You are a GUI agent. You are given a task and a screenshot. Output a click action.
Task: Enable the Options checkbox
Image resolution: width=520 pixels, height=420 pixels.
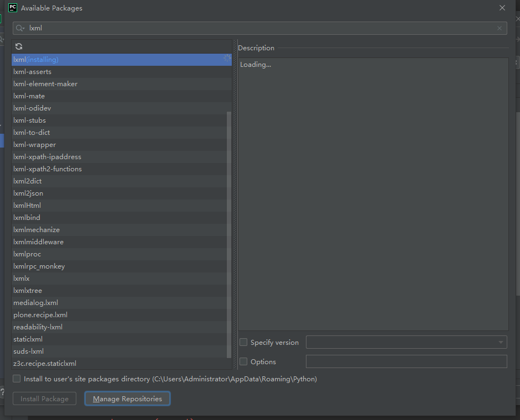tap(243, 361)
